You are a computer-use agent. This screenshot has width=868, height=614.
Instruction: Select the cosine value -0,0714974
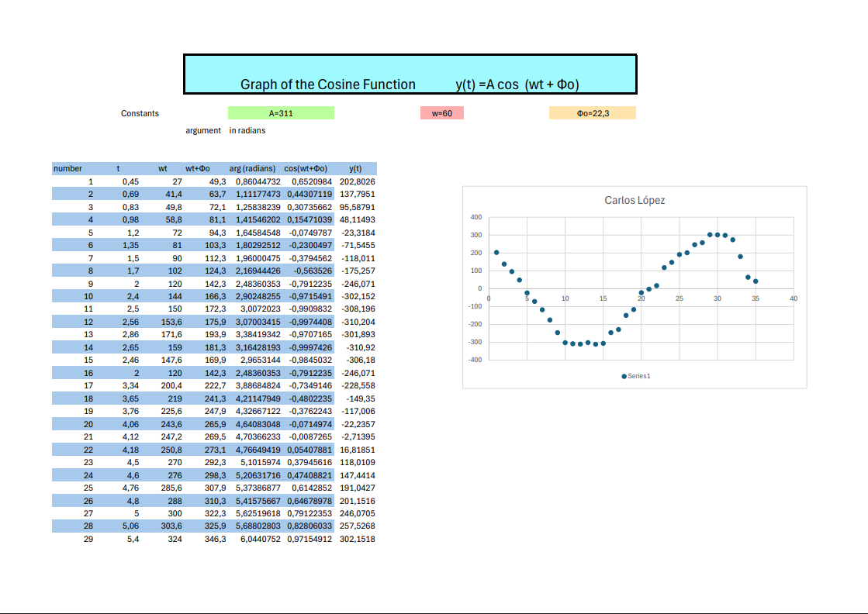point(310,424)
